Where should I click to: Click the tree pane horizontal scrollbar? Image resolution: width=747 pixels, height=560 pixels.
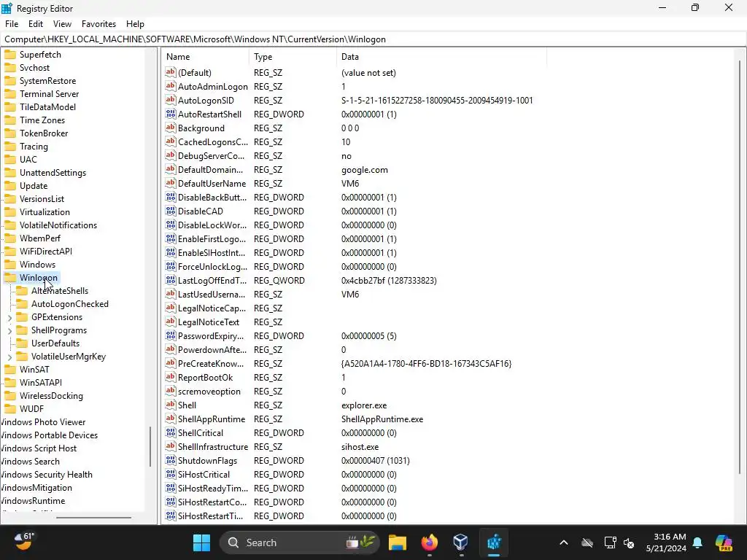(x=93, y=517)
